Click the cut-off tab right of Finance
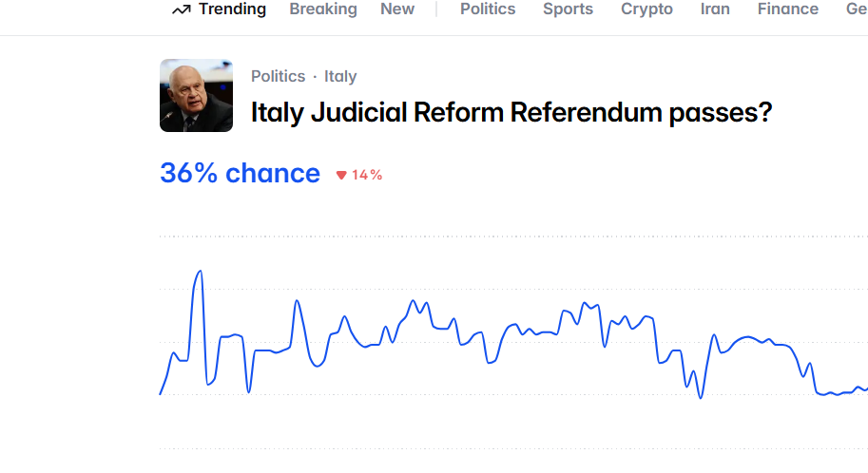Viewport: 868px width, 473px height. pos(857,9)
